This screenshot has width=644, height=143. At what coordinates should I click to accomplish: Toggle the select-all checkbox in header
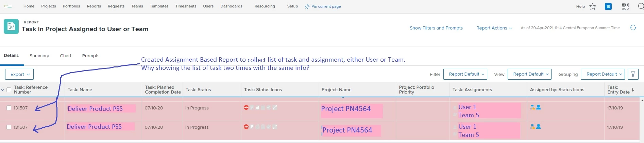click(x=9, y=90)
